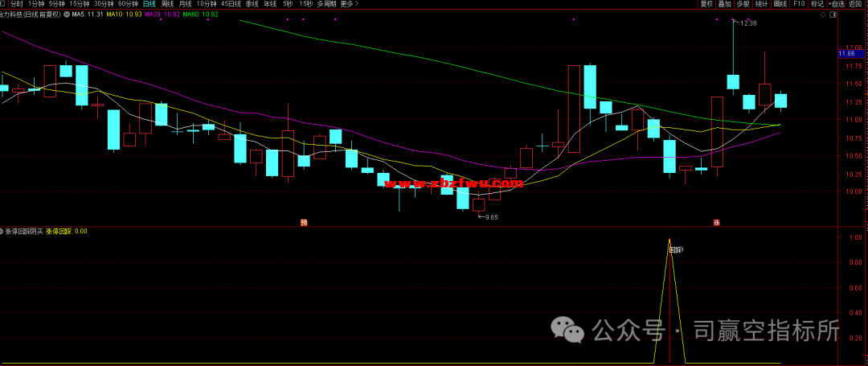The image size is (868, 366).
Task: Click the 涨停回踩阴买 indicator name
Action: [23, 231]
